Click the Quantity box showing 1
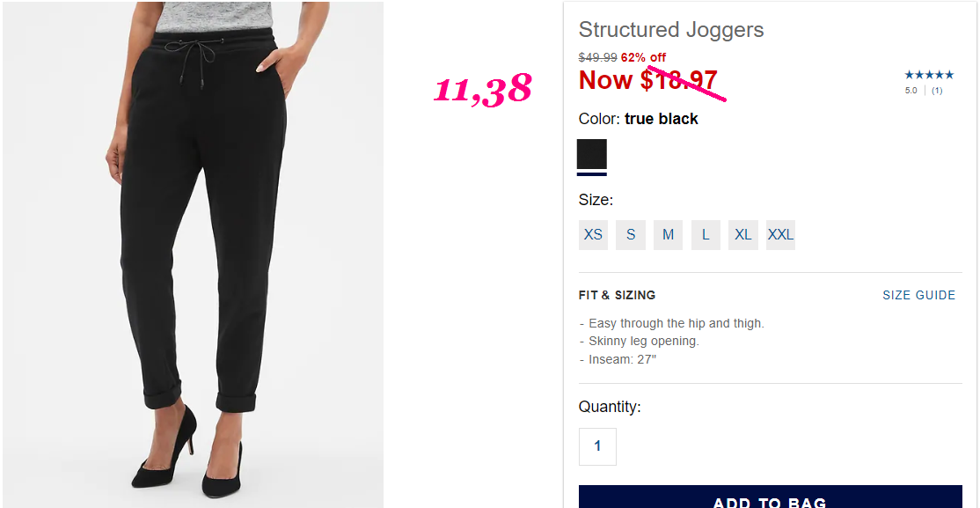The image size is (980, 508). [x=597, y=446]
